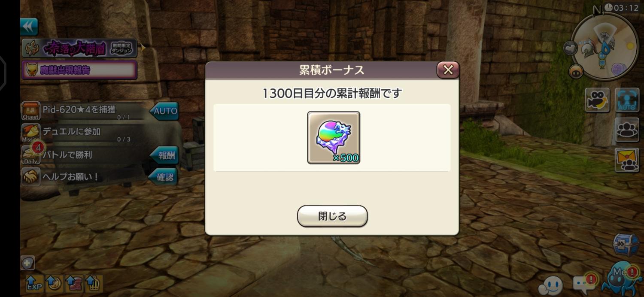Tap the handshake help icon

pos(31,177)
